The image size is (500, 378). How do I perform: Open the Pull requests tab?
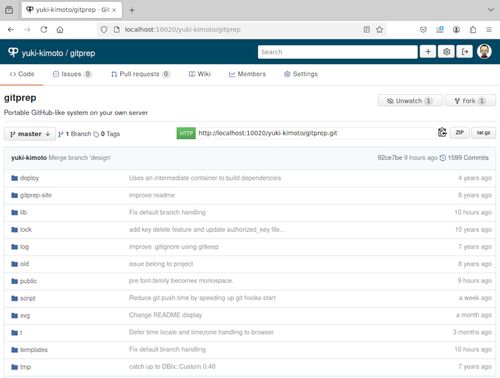(140, 74)
